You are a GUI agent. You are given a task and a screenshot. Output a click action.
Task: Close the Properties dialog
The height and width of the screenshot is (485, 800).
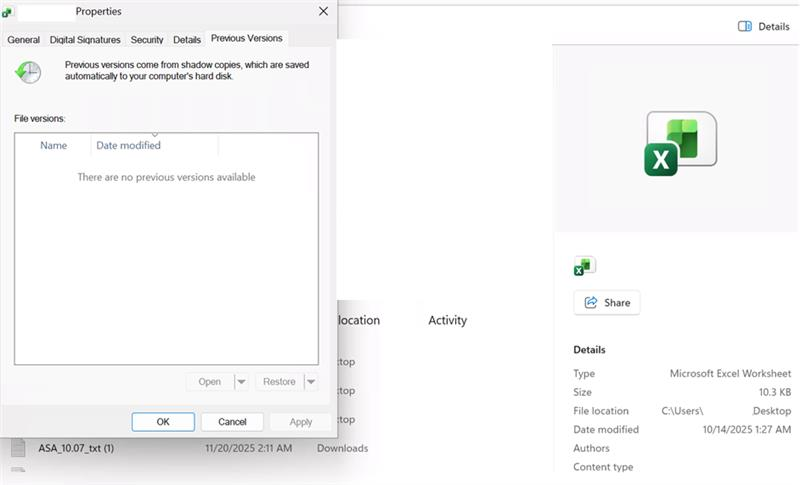tap(323, 11)
